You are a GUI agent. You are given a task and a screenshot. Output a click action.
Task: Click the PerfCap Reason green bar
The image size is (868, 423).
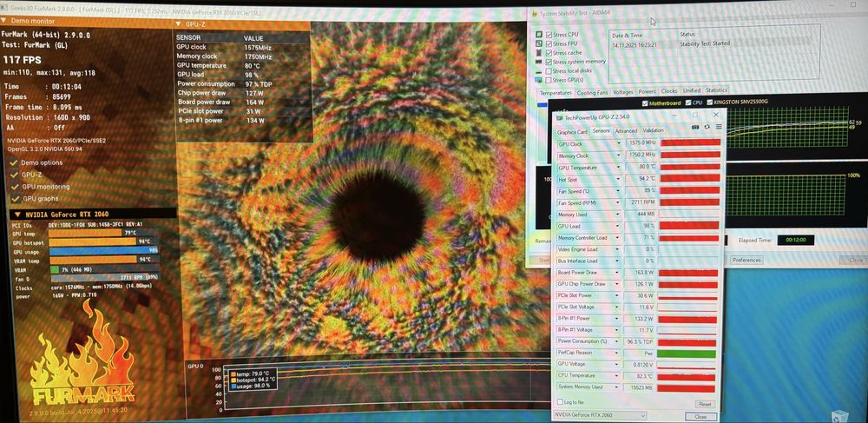687,354
